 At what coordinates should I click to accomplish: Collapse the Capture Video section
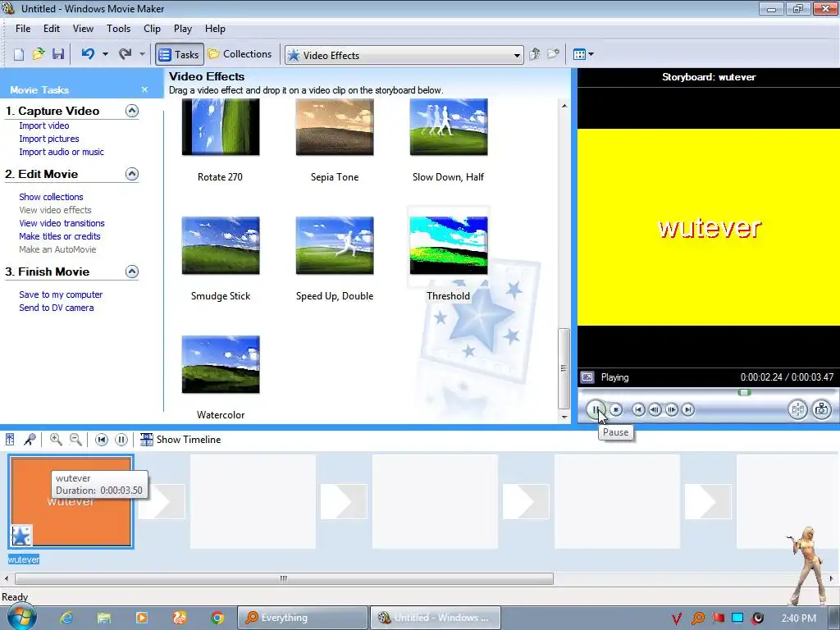coord(132,111)
